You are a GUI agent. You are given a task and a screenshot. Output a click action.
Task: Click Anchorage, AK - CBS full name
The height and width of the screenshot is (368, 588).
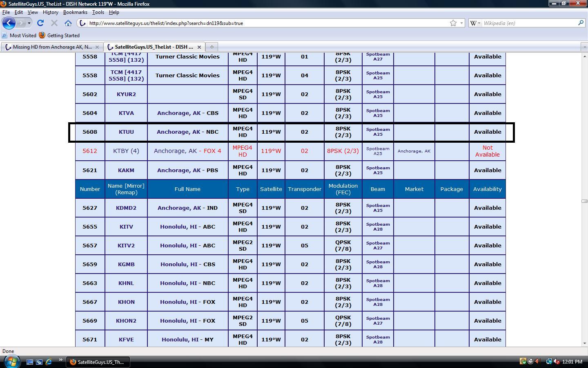188,113
